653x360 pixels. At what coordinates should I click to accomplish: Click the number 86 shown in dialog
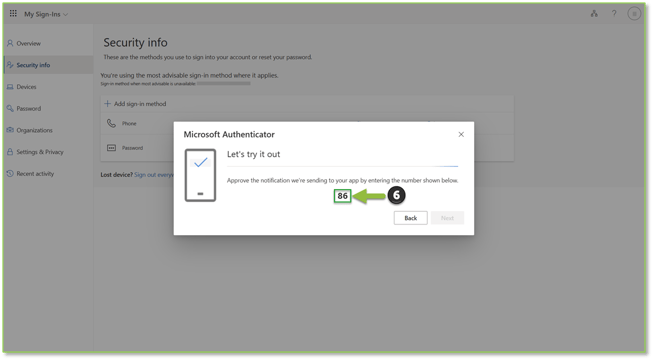pos(342,196)
